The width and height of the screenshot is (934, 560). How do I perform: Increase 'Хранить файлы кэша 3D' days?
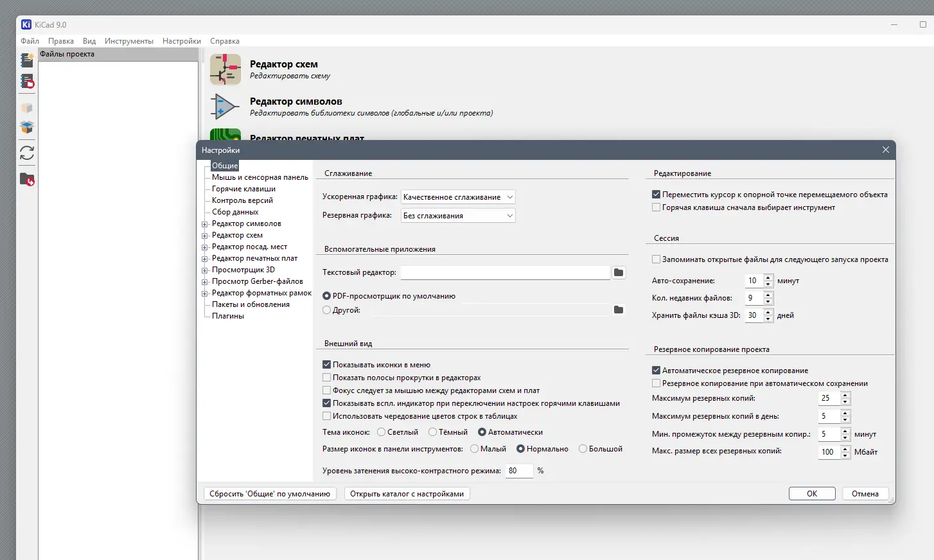pos(768,312)
